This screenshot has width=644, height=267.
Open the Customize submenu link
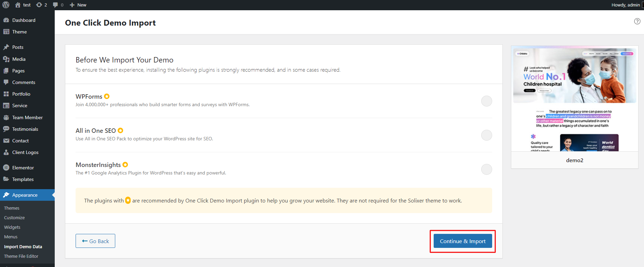14,217
